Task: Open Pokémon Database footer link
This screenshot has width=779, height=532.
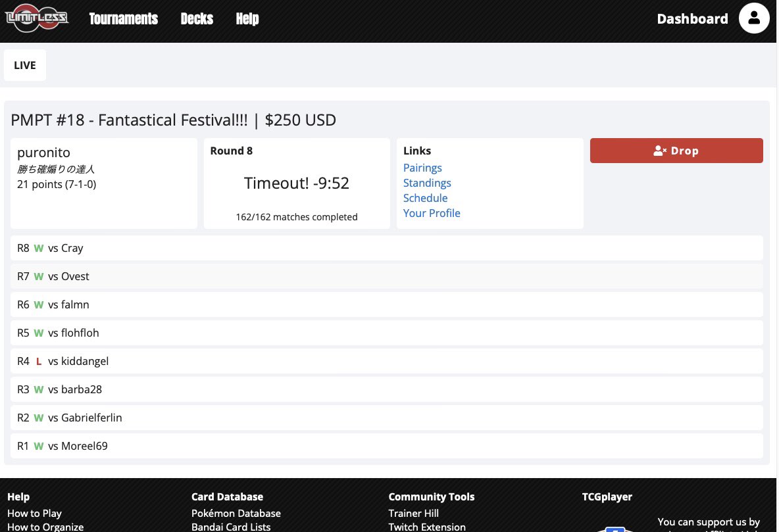Action: (x=236, y=513)
